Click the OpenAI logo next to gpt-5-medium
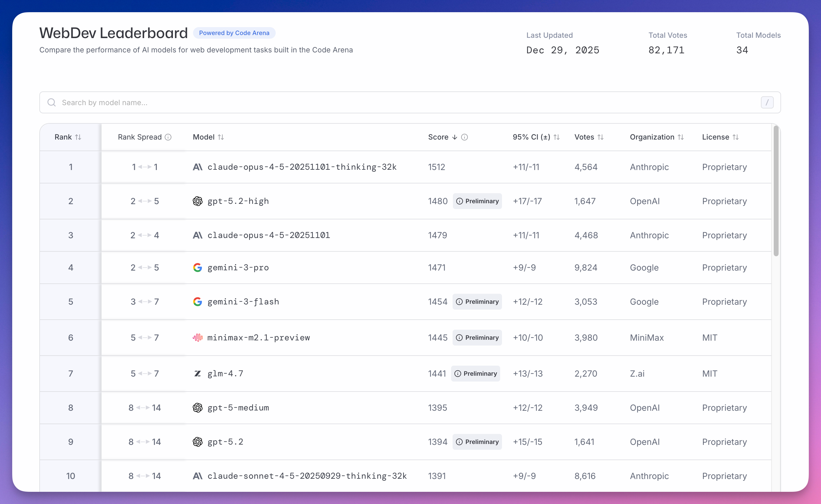The width and height of the screenshot is (821, 504). [198, 408]
